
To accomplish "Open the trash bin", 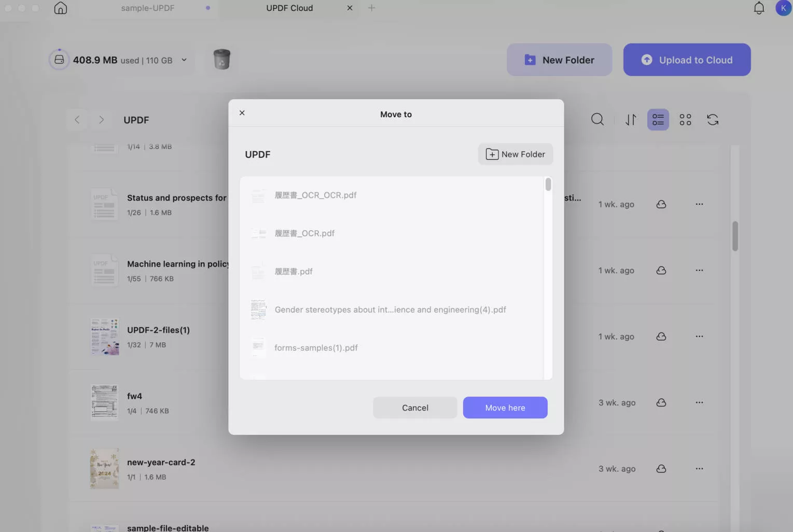I will (222, 59).
